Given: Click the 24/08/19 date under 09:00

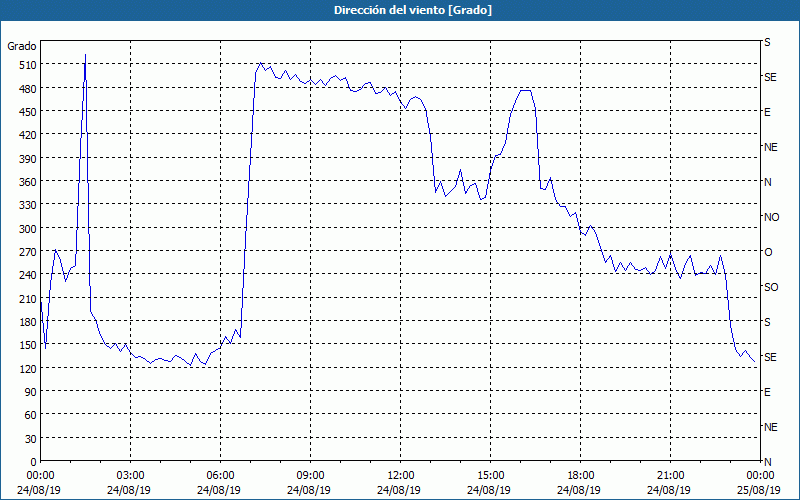Looking at the screenshot, I should pyautogui.click(x=309, y=490).
